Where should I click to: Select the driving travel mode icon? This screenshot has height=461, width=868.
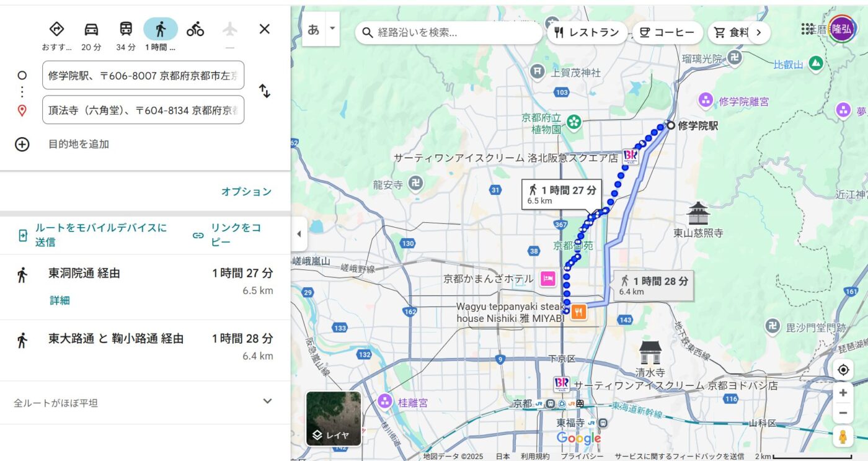pos(91,29)
